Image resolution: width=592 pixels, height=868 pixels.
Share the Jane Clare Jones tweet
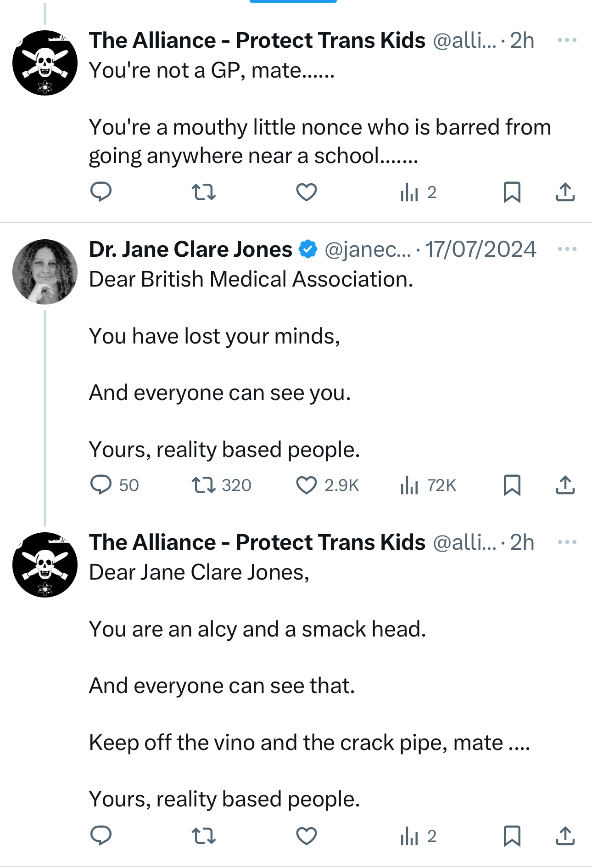click(x=565, y=485)
